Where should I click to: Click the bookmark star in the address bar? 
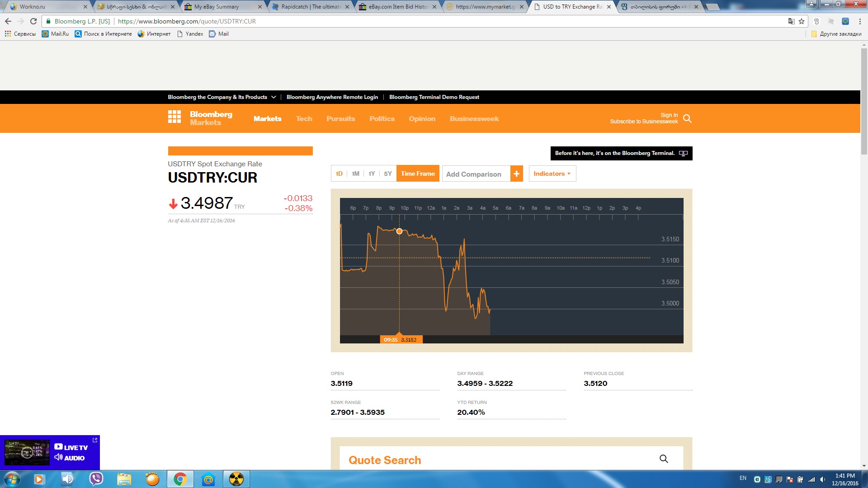[802, 21]
